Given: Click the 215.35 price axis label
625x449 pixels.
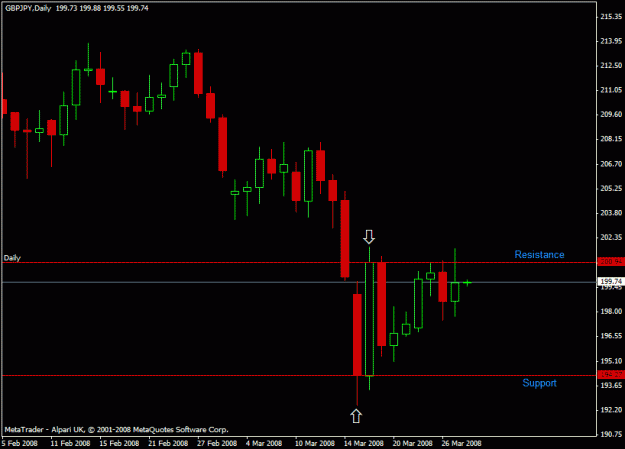Looking at the screenshot, I should coord(611,16).
